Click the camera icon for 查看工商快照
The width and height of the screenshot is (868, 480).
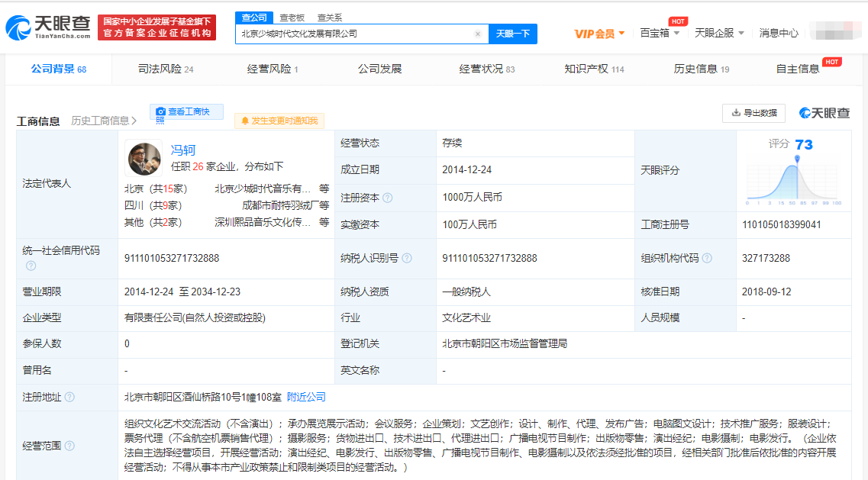160,112
